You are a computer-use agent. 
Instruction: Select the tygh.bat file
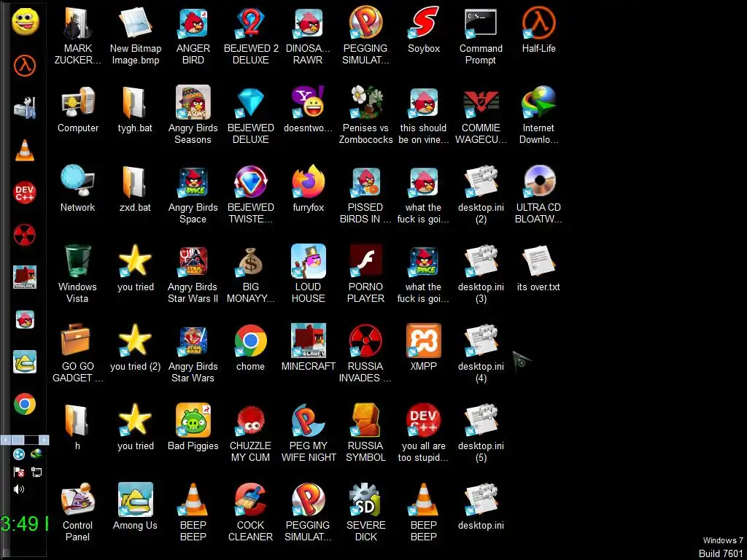135,109
